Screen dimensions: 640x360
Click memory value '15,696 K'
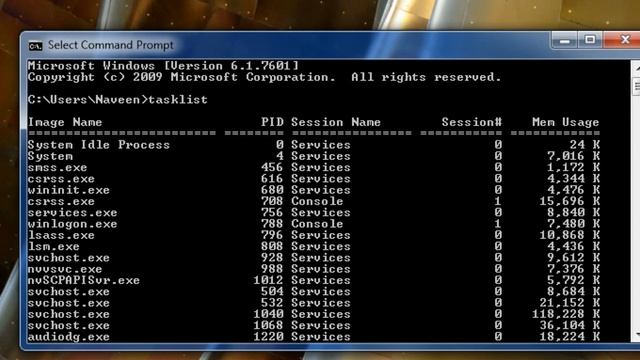[569, 201]
